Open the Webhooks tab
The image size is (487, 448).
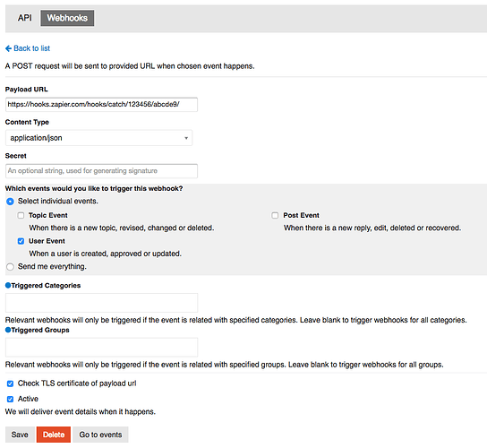point(67,18)
